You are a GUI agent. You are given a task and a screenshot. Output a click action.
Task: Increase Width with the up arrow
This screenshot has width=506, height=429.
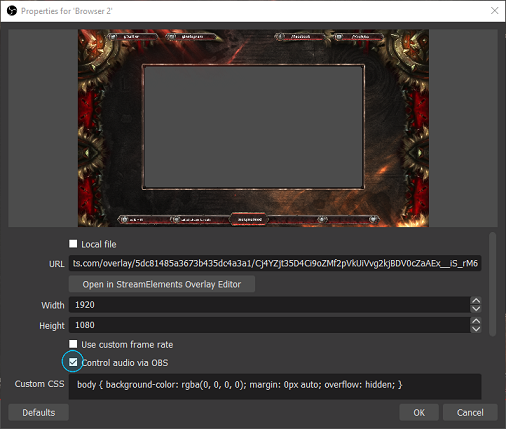[476, 301]
